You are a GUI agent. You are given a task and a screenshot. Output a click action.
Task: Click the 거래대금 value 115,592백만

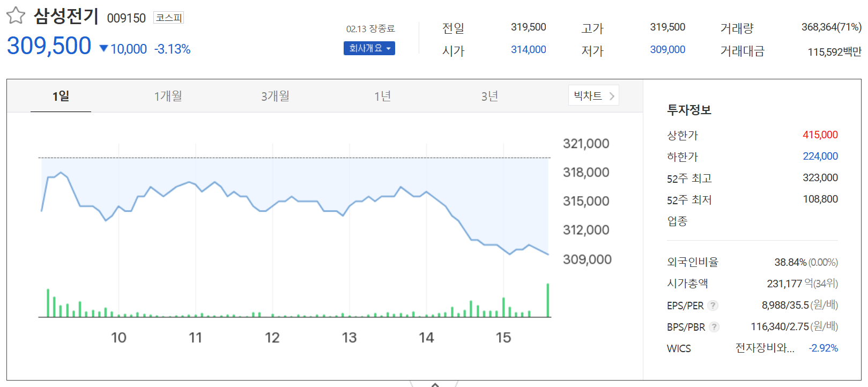pos(834,52)
